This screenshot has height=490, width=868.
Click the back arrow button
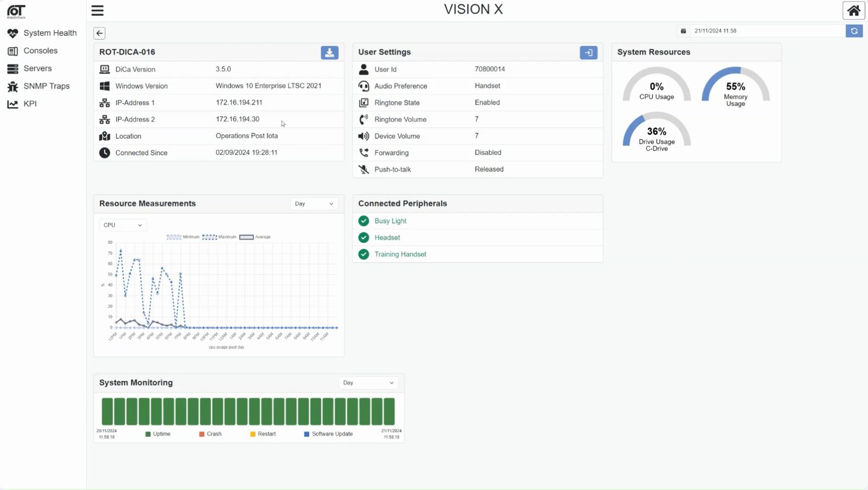click(99, 33)
